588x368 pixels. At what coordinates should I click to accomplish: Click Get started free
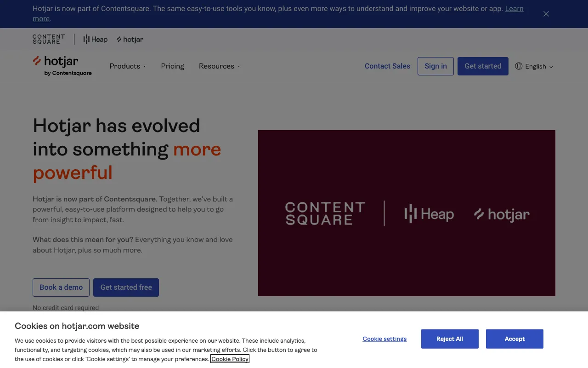126,287
